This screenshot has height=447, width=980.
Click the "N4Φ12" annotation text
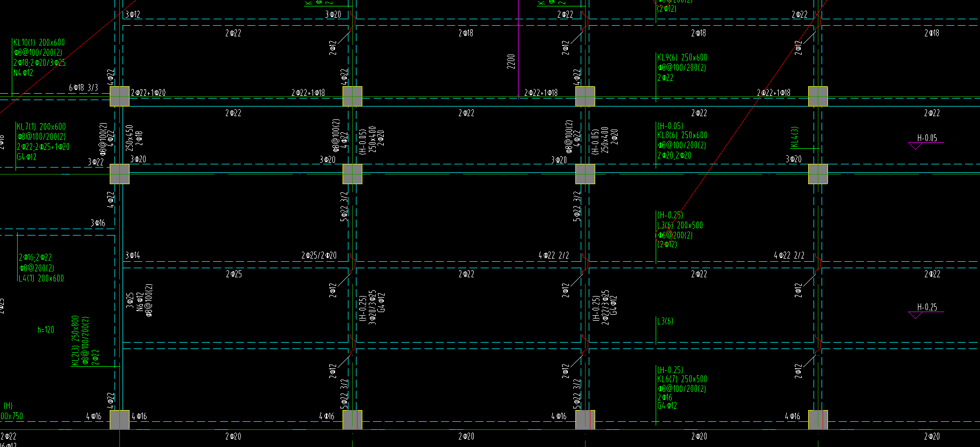[x=24, y=73]
